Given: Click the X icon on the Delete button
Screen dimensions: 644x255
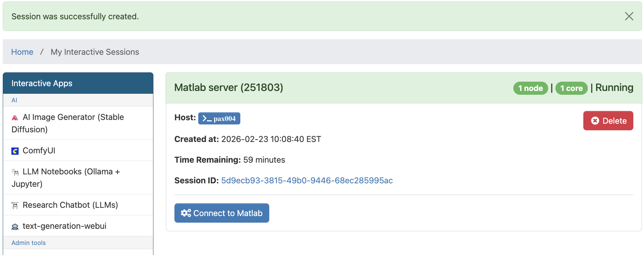Looking at the screenshot, I should click(595, 121).
